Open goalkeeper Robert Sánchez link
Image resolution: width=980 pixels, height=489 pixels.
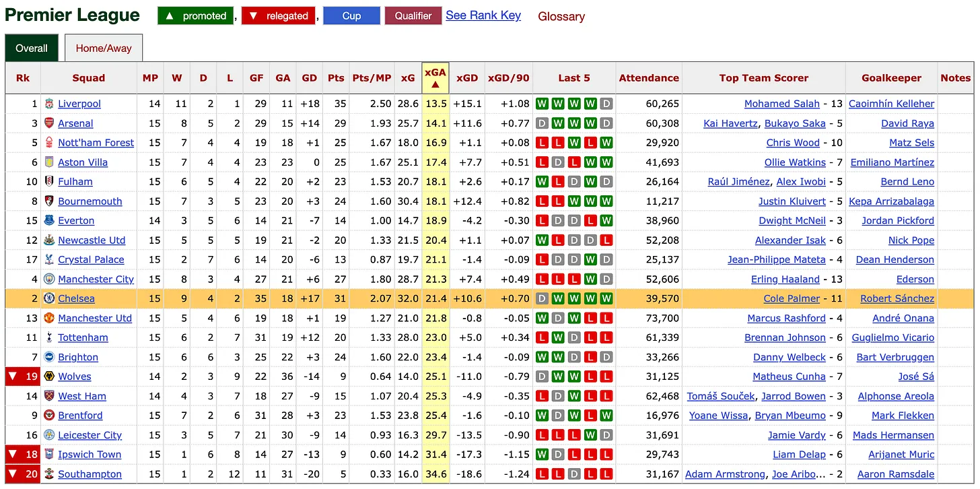click(x=897, y=298)
